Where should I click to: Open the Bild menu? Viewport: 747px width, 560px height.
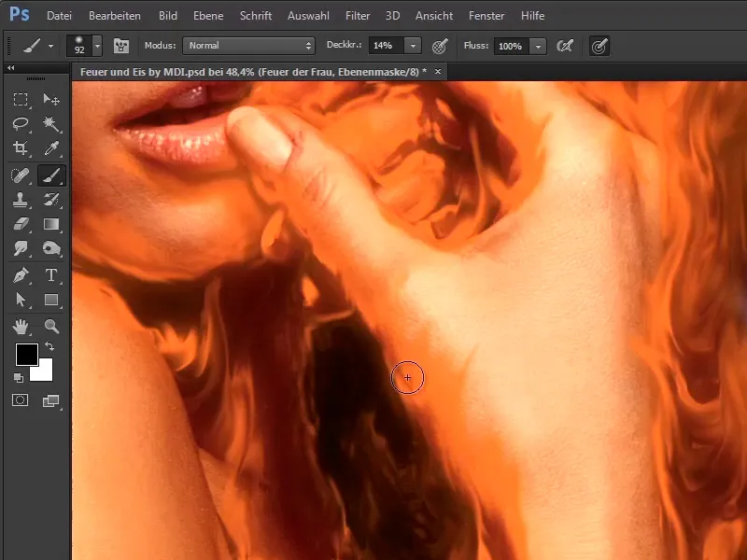pyautogui.click(x=168, y=16)
